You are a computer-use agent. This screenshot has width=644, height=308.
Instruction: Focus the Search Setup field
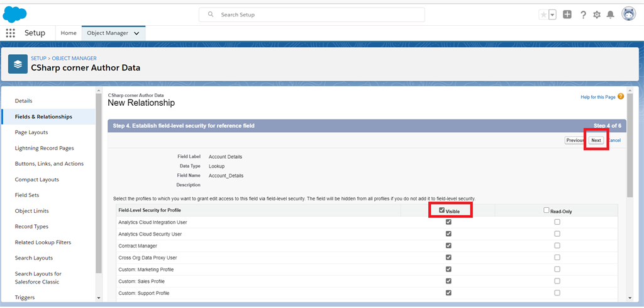pos(312,14)
